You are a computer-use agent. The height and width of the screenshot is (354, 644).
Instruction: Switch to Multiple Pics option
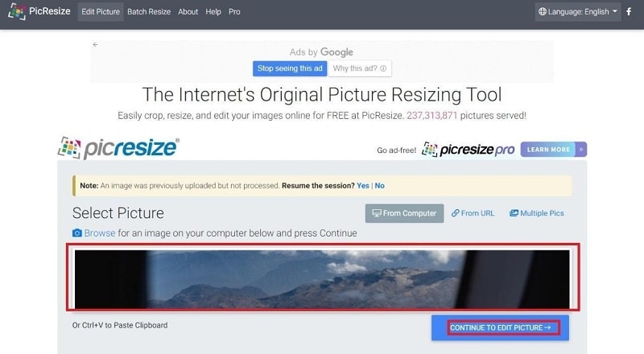[x=537, y=213]
